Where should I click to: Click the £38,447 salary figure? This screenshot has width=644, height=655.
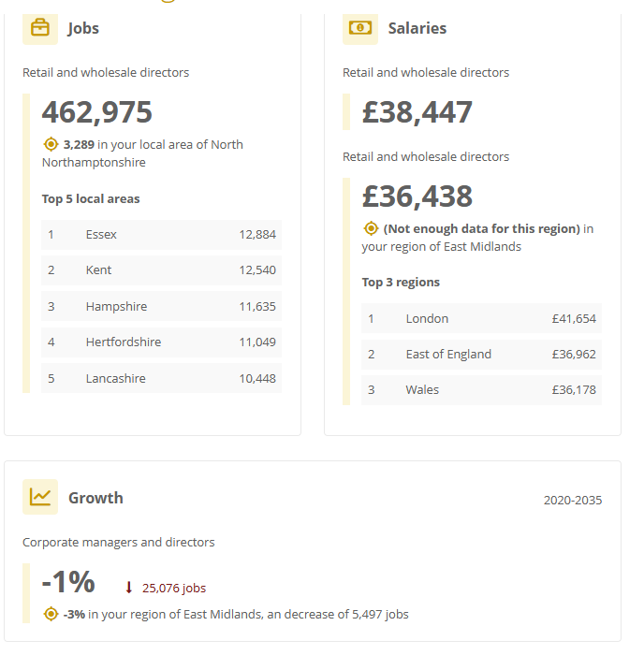[417, 112]
